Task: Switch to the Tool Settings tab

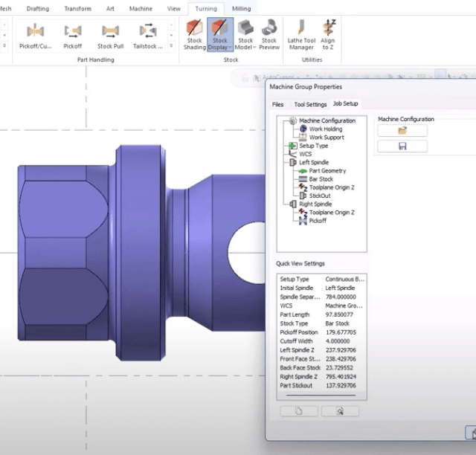Action: click(x=310, y=104)
